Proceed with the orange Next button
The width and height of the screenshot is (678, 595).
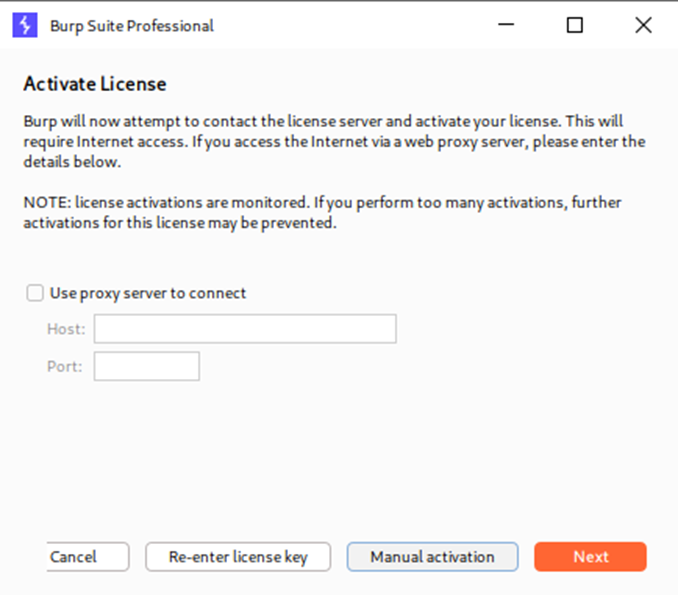click(x=591, y=557)
